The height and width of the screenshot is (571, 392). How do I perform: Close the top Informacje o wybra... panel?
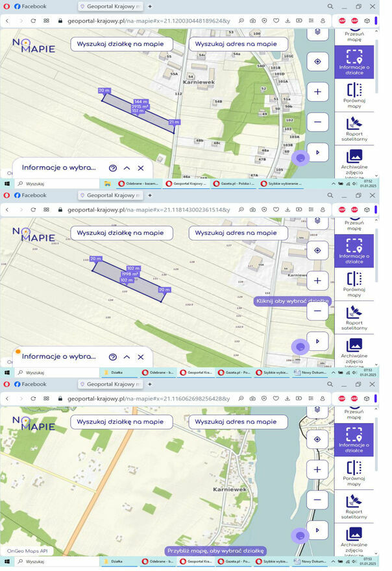click(141, 167)
